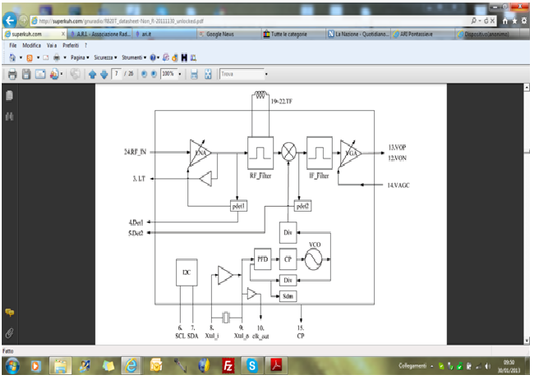Launch FileZilla from the taskbar
The height and width of the screenshot is (379, 552).
click(x=228, y=366)
